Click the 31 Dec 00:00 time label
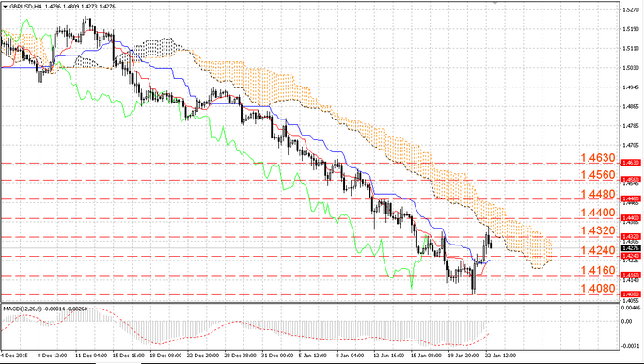644x364 pixels. click(277, 355)
